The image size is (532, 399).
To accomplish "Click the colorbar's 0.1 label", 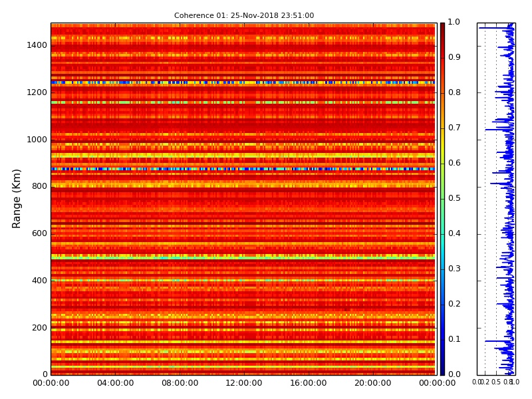I will coord(454,339).
